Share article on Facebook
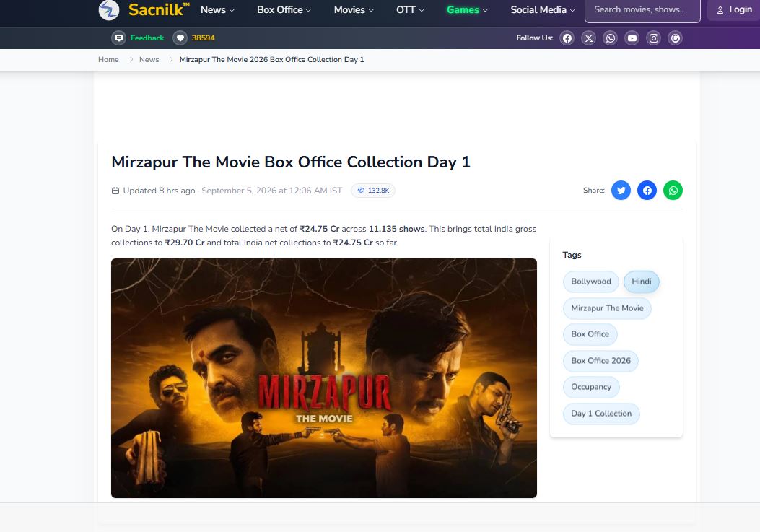Image resolution: width=760 pixels, height=532 pixels. [x=647, y=190]
